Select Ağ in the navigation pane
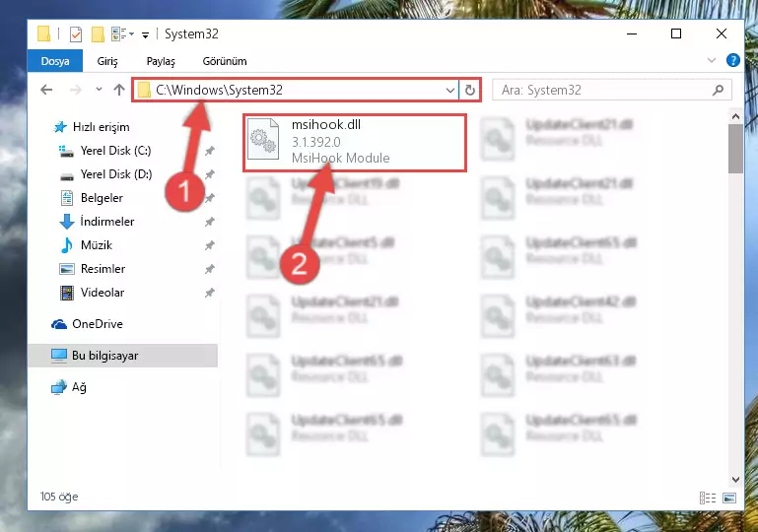Image resolution: width=758 pixels, height=532 pixels. click(x=79, y=387)
